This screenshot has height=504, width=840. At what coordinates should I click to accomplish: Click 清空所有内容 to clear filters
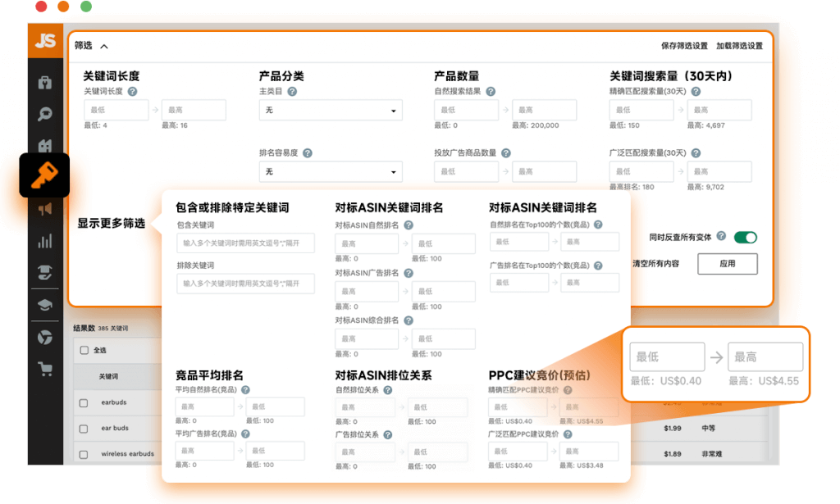[655, 264]
